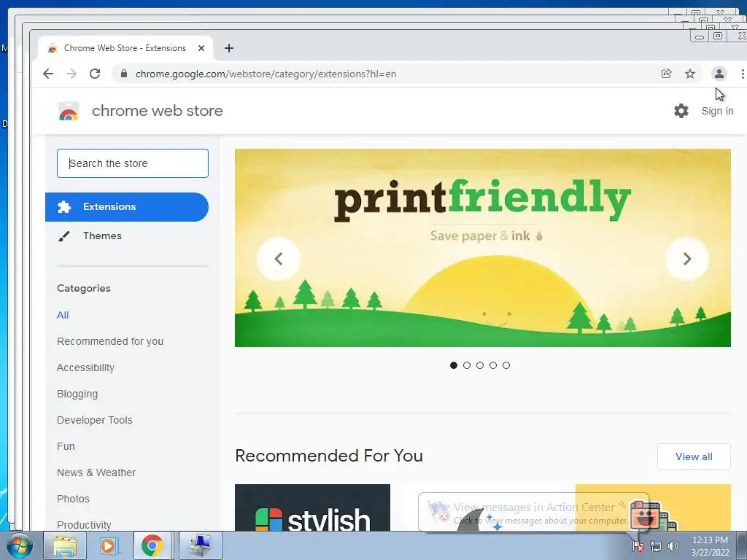Image resolution: width=747 pixels, height=560 pixels.
Task: Open the printfriendly banner
Action: point(483,248)
